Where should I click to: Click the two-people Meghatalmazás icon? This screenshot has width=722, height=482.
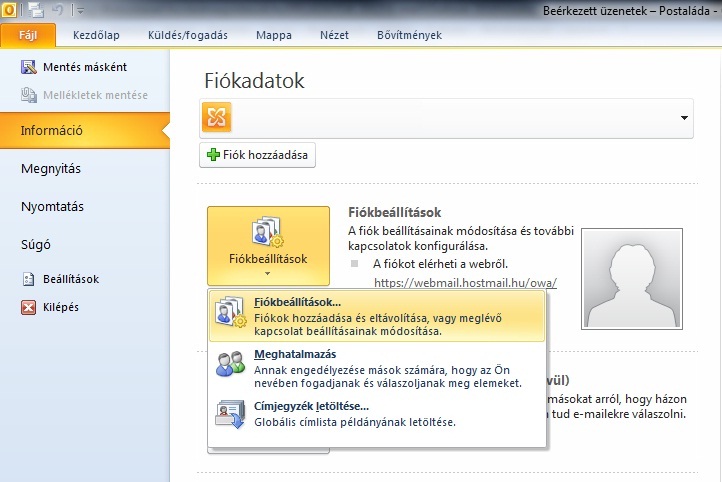[x=230, y=364]
